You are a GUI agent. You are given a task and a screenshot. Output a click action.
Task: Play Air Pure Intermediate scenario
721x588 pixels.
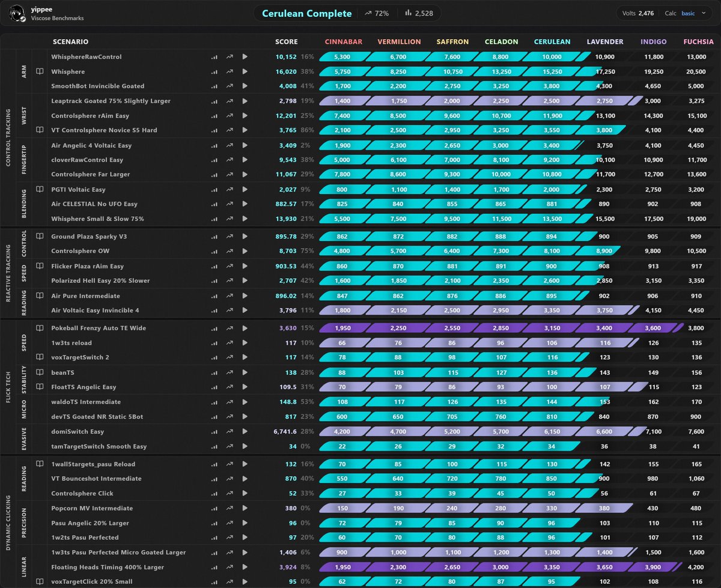(245, 296)
